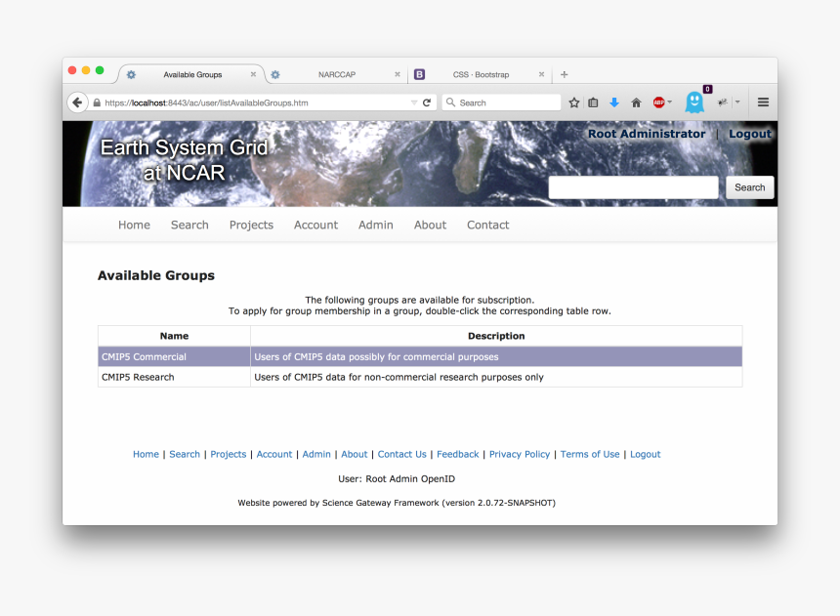Close the Available Groups tab
840x616 pixels.
(x=253, y=74)
